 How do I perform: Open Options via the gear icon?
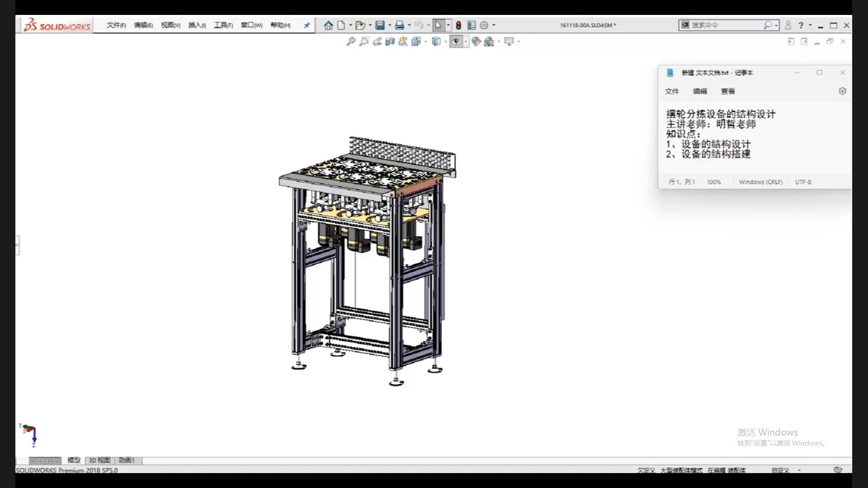484,25
